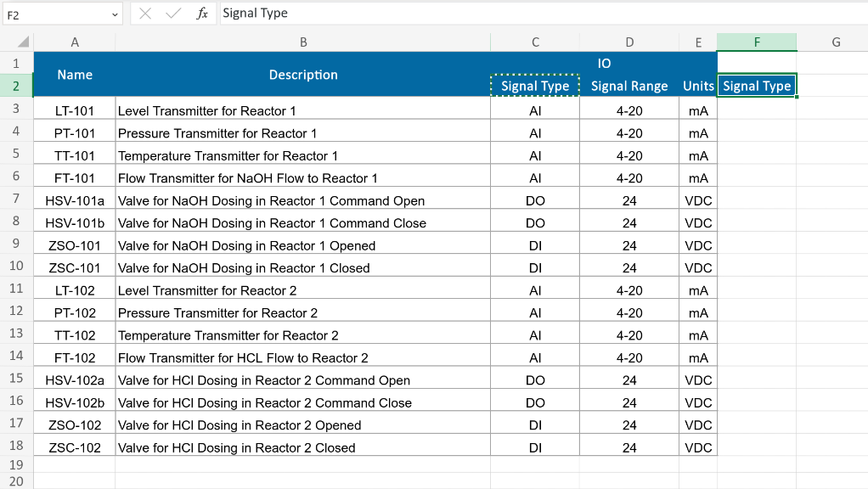The height and width of the screenshot is (489, 868).
Task: Click the Cancel (X) formula bar icon
Action: pyautogui.click(x=145, y=14)
